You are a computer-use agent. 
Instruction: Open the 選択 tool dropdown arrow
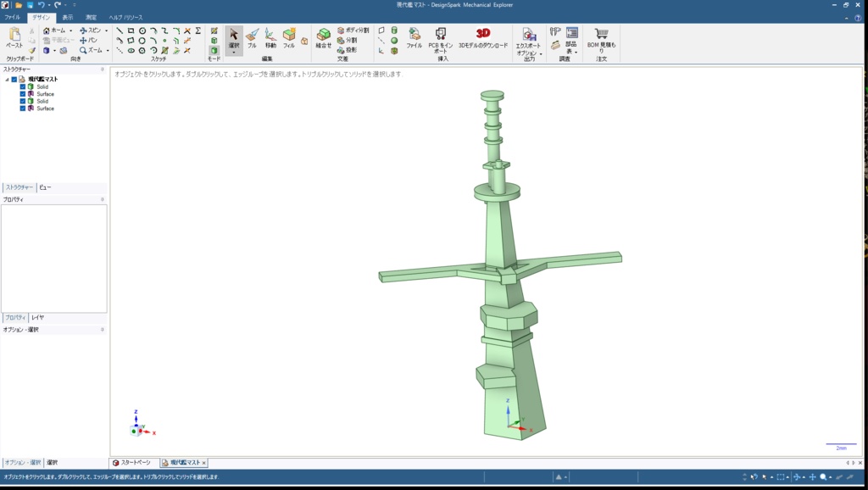234,53
